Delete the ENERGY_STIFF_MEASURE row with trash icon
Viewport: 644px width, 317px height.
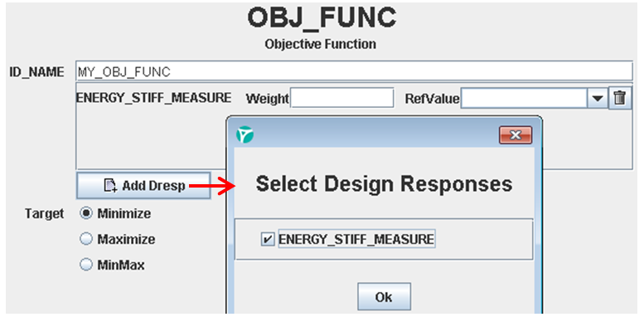[619, 99]
